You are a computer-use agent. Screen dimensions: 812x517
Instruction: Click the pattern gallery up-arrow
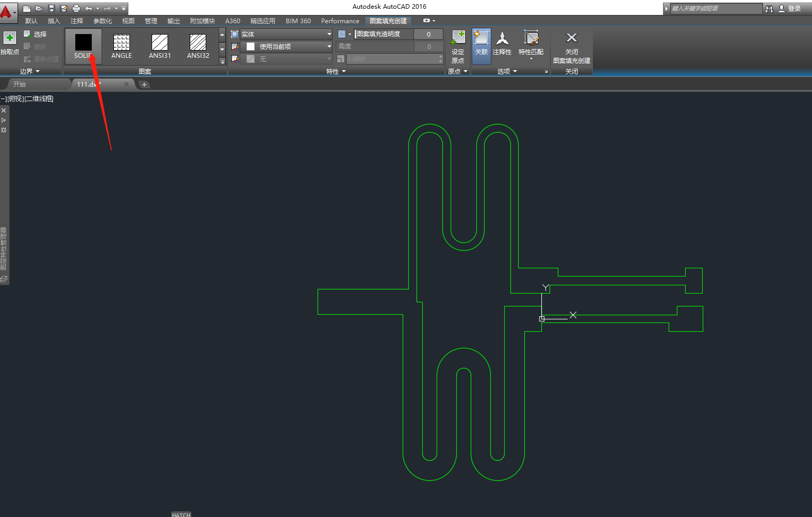click(222, 35)
